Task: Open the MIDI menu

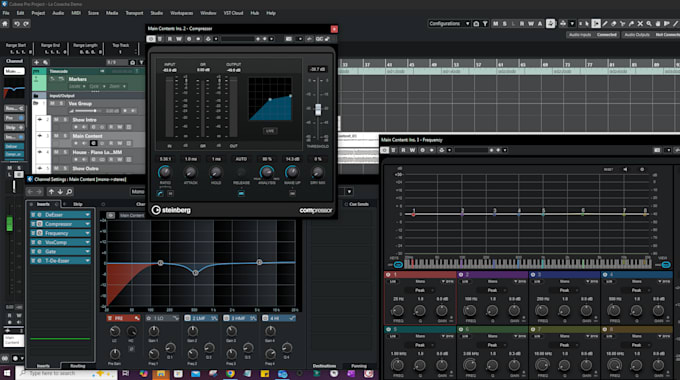Action: pos(76,13)
